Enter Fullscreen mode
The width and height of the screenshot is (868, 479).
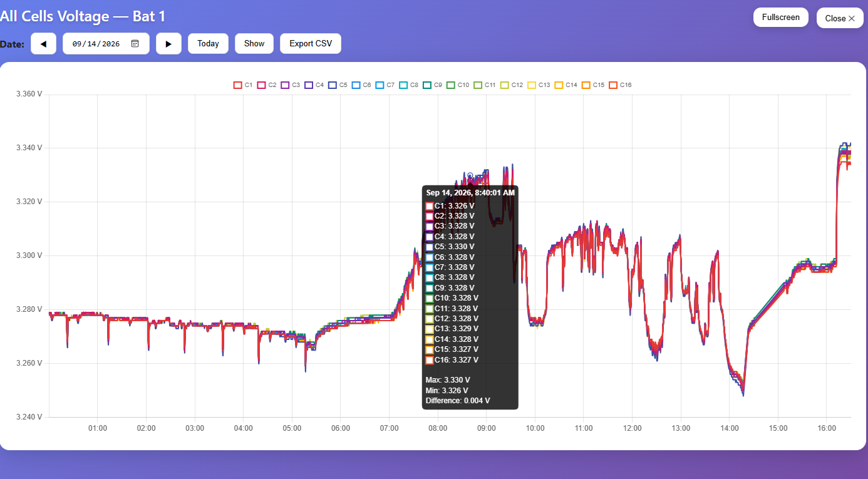pyautogui.click(x=780, y=18)
